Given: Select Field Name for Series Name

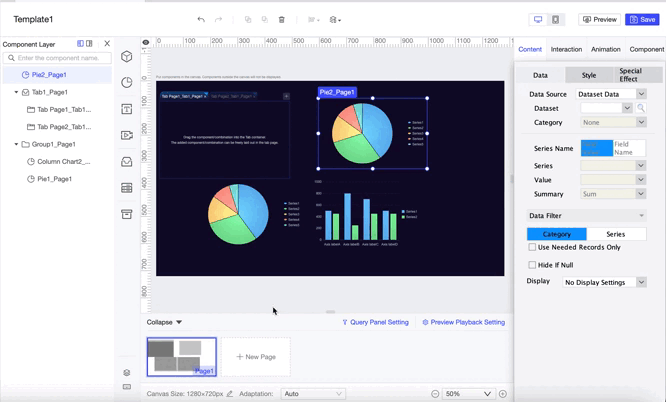Looking at the screenshot, I should 629,148.
